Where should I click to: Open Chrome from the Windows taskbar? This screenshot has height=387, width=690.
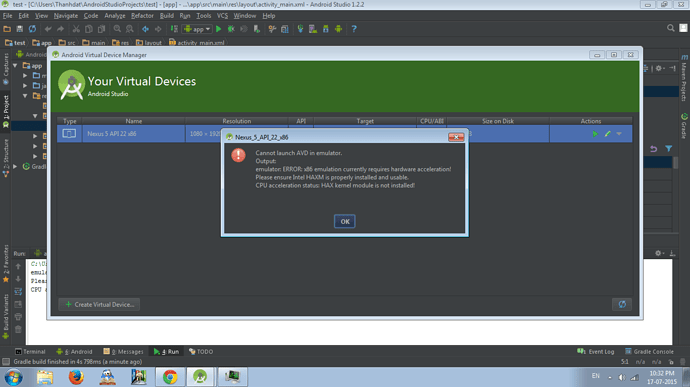[170, 377]
